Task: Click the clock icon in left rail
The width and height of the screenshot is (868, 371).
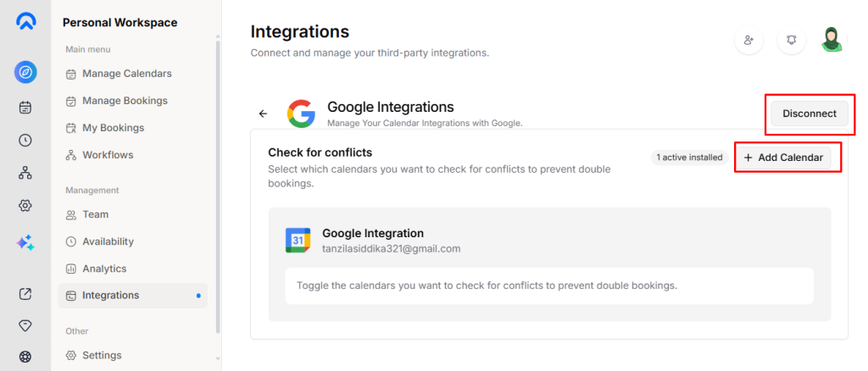Action: click(x=25, y=141)
